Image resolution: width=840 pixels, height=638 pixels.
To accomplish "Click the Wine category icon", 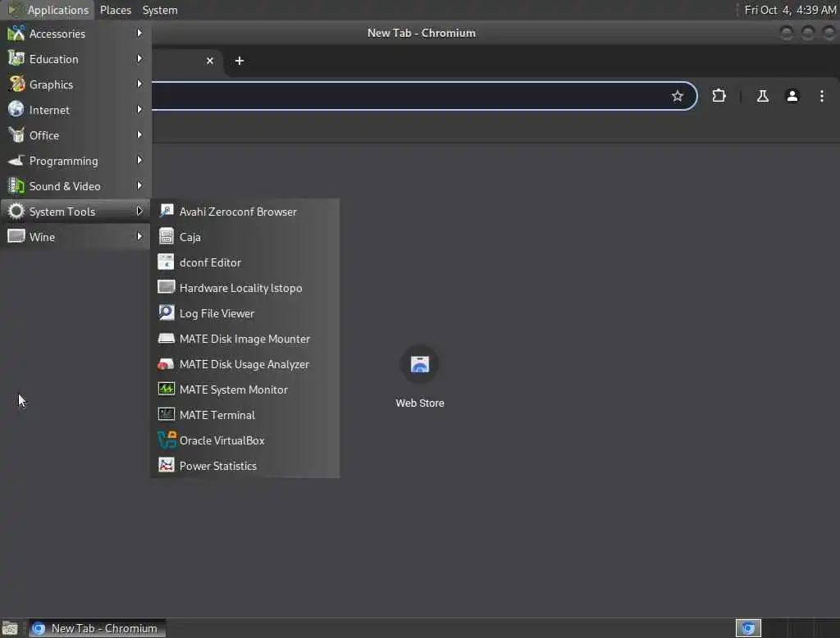I will tap(16, 236).
